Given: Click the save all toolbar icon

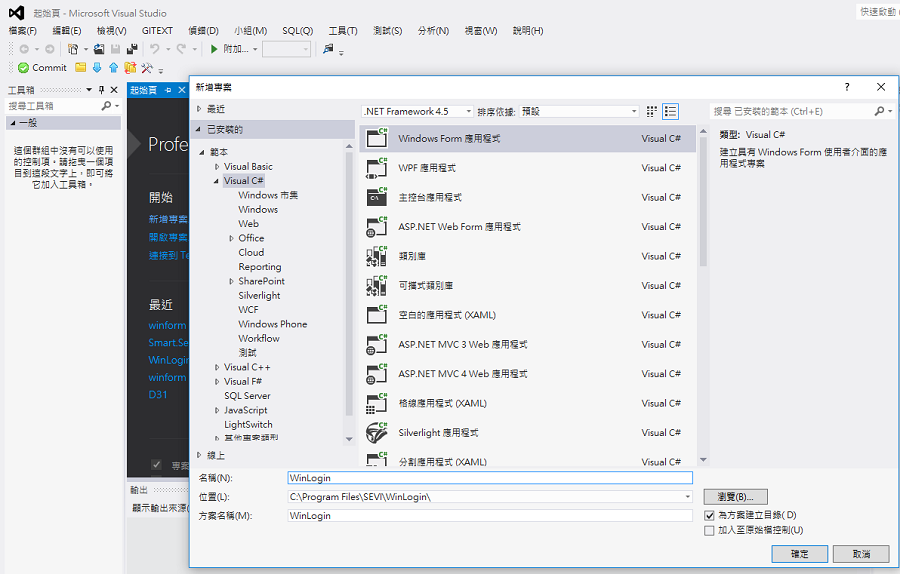Looking at the screenshot, I should pyautogui.click(x=132, y=49).
